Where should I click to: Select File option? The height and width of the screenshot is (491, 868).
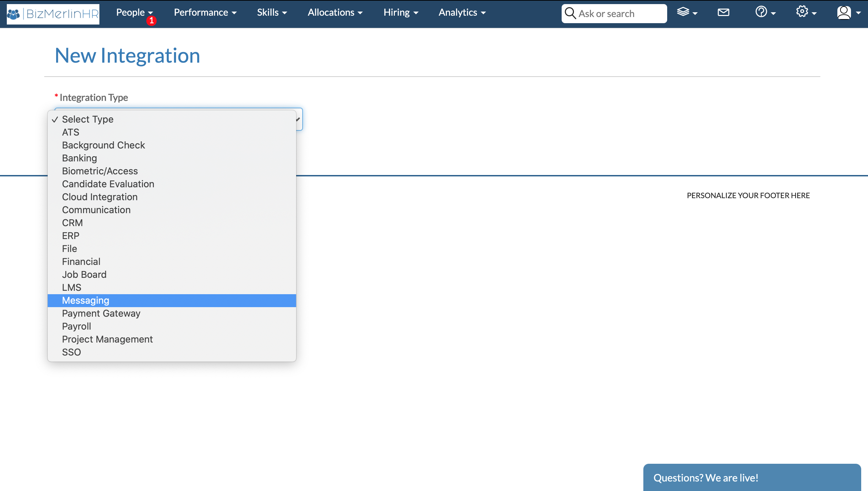pyautogui.click(x=172, y=249)
